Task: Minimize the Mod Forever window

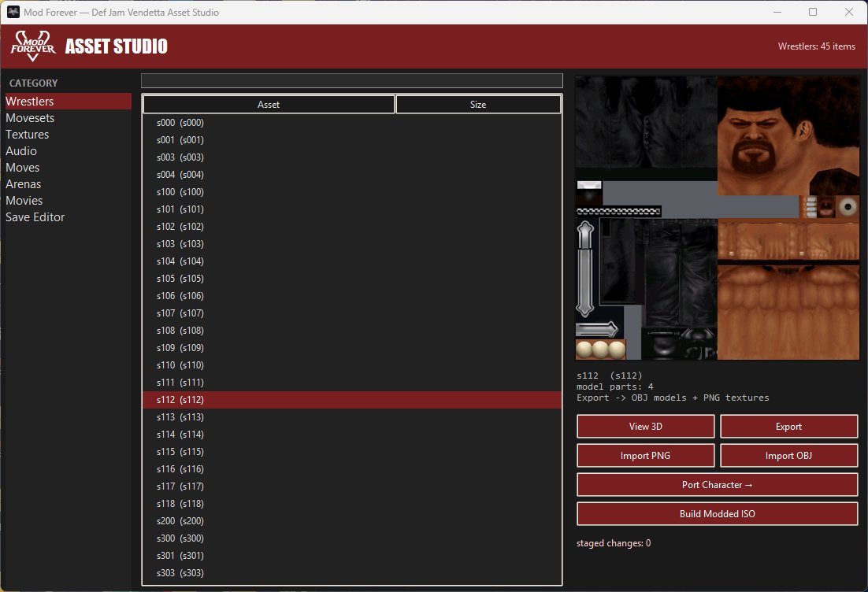Action: [x=777, y=12]
